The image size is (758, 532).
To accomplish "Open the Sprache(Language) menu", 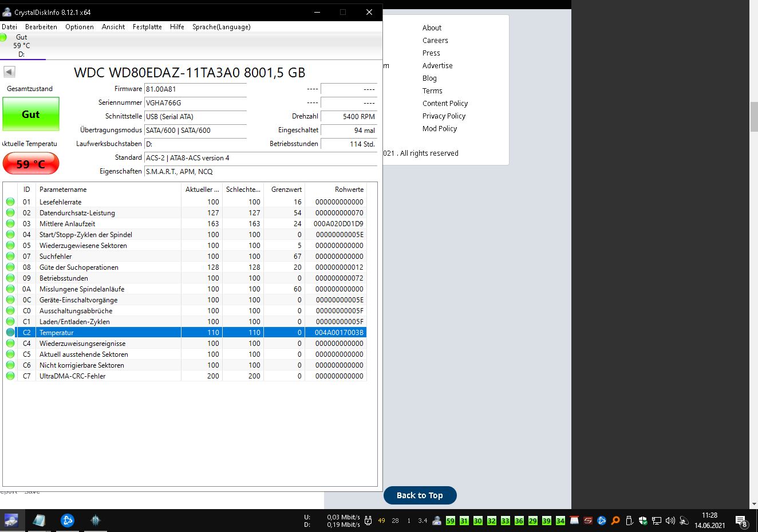I will [x=222, y=27].
